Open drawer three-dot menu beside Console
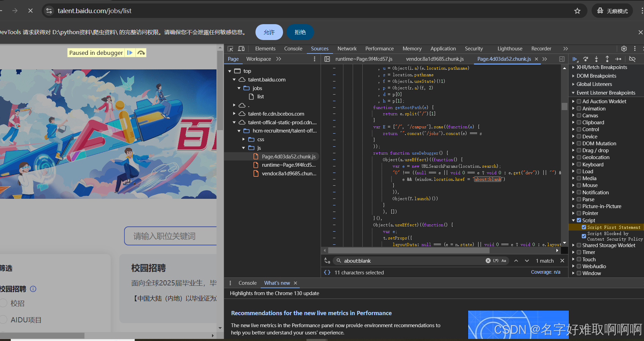 pos(230,283)
